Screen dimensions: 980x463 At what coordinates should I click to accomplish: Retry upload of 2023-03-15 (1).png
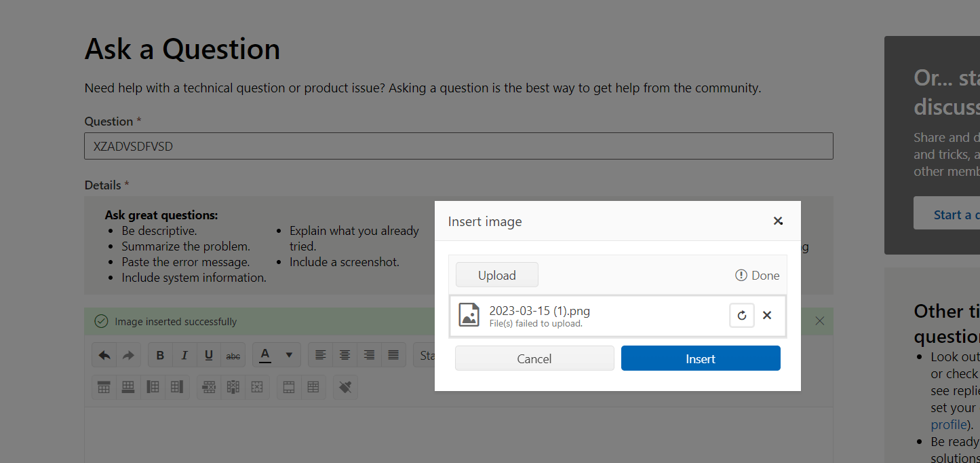pos(742,315)
